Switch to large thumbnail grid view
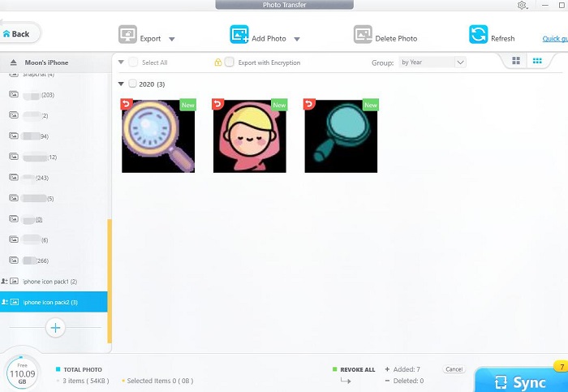Viewport: 568px width, 392px height. click(x=516, y=61)
